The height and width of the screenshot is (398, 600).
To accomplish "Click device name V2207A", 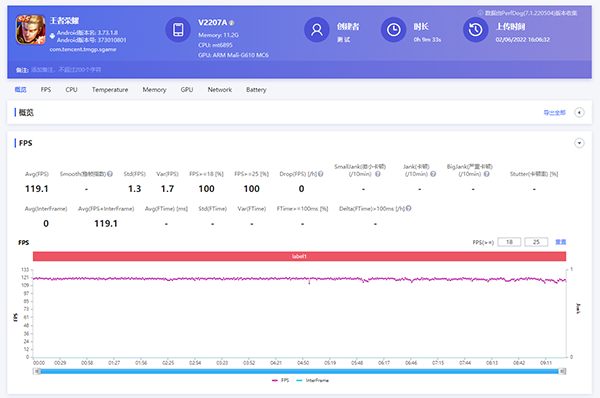I will 212,23.
